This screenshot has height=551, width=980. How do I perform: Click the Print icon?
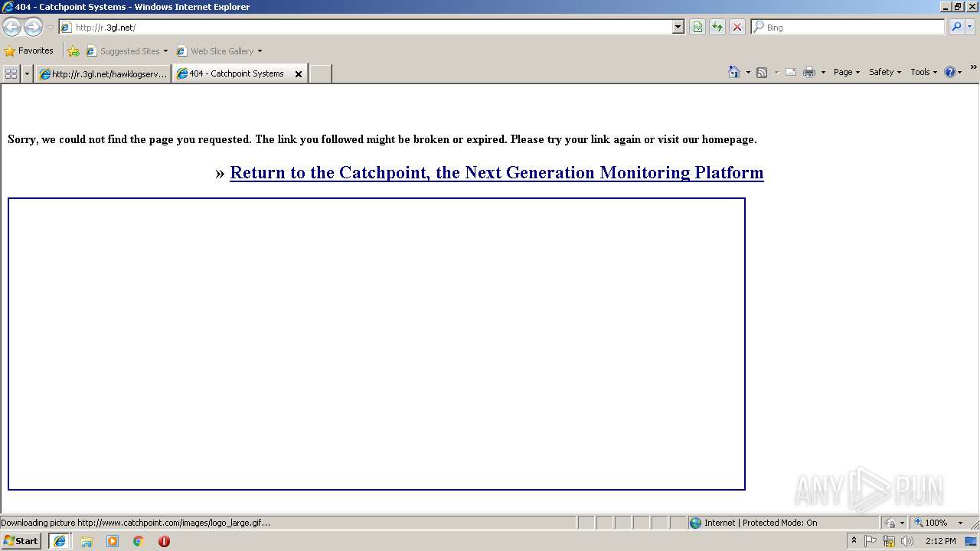809,73
